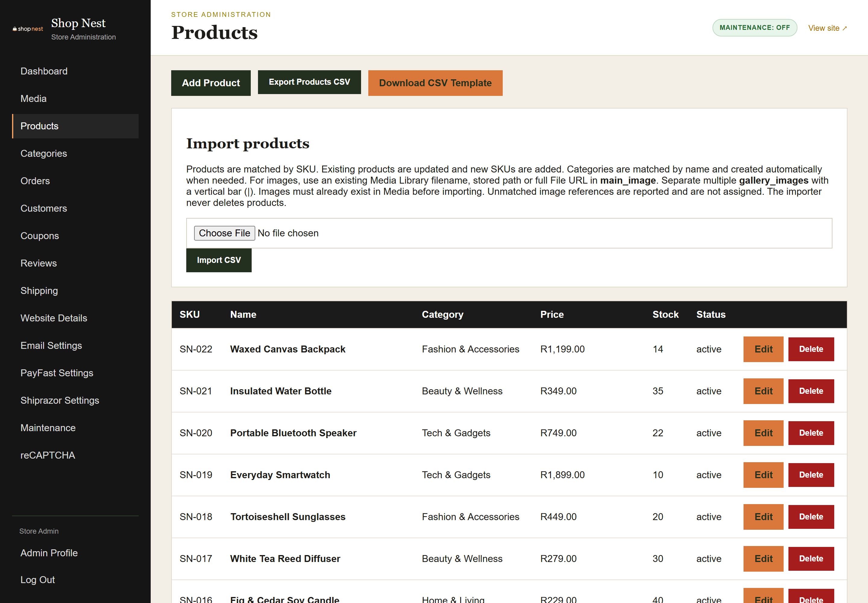Go to Reviews page
868x603 pixels.
click(x=75, y=263)
